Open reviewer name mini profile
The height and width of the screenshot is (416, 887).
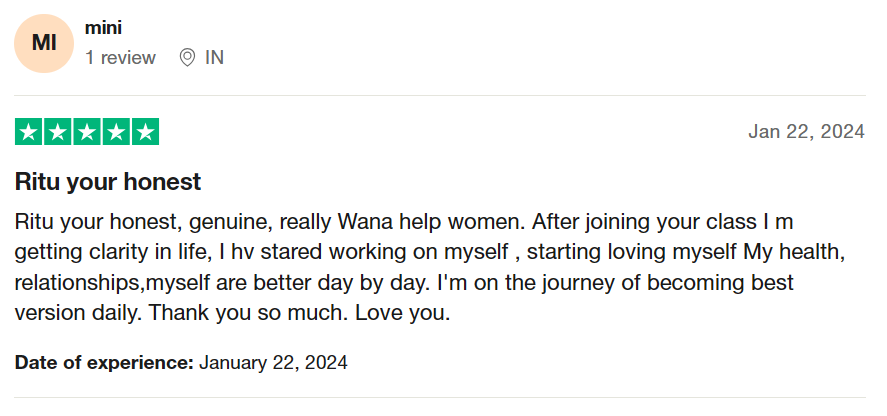pyautogui.click(x=103, y=27)
